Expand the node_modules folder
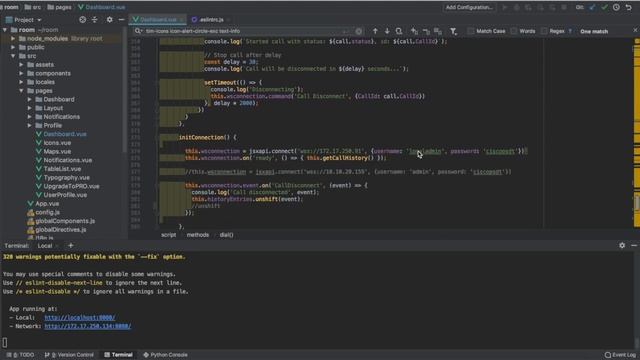640x360 pixels. [13, 38]
